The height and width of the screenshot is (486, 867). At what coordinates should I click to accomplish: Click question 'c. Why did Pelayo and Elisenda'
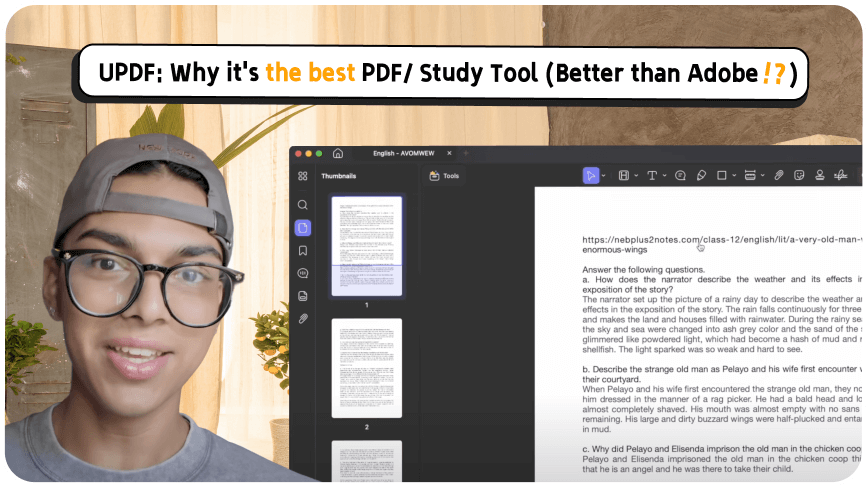[722, 448]
